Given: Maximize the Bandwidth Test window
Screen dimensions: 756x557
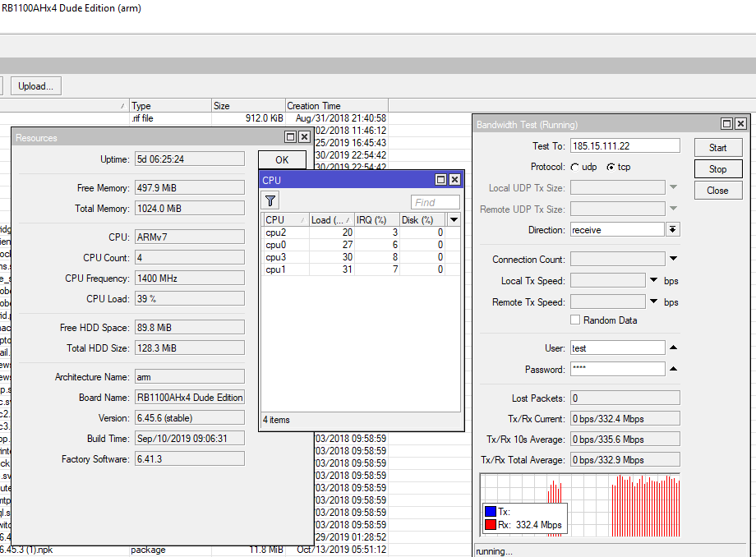Looking at the screenshot, I should point(727,124).
